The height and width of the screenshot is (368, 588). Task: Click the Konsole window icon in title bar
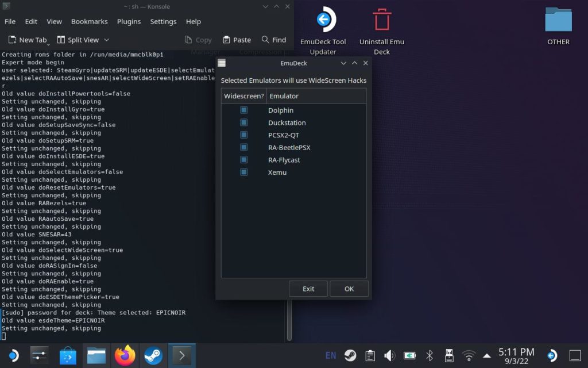(6, 6)
